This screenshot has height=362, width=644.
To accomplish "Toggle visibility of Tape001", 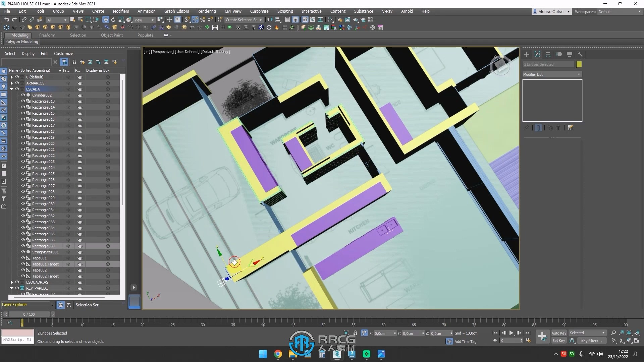I will 23,258.
